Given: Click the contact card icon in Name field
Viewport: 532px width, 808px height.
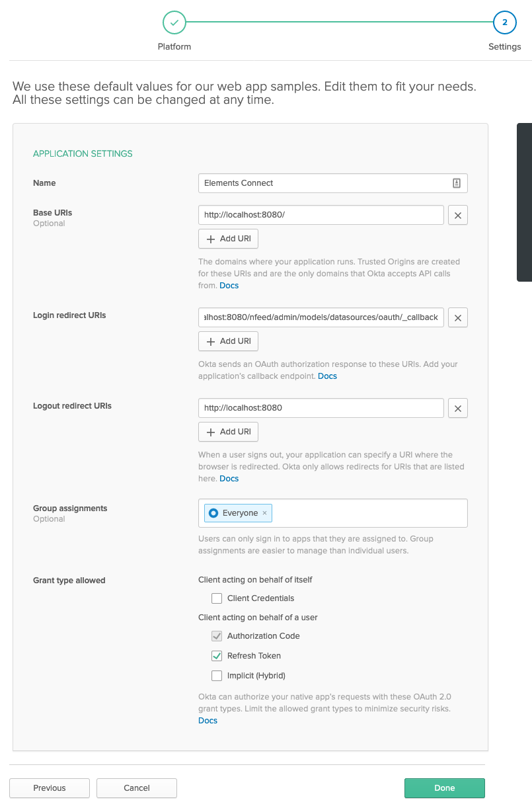Looking at the screenshot, I should pyautogui.click(x=456, y=183).
